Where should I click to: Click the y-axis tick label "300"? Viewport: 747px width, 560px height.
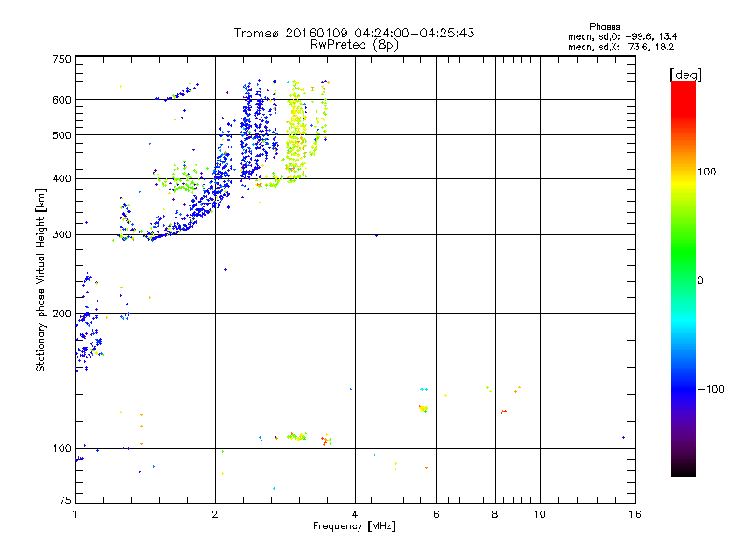62,234
